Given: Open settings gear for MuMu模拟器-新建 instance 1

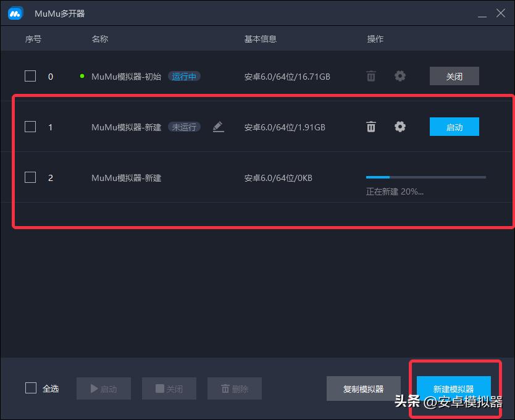Looking at the screenshot, I should [x=400, y=127].
